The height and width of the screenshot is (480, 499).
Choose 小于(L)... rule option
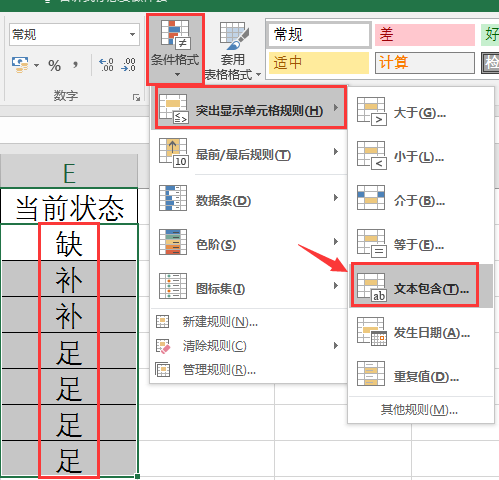click(421, 155)
